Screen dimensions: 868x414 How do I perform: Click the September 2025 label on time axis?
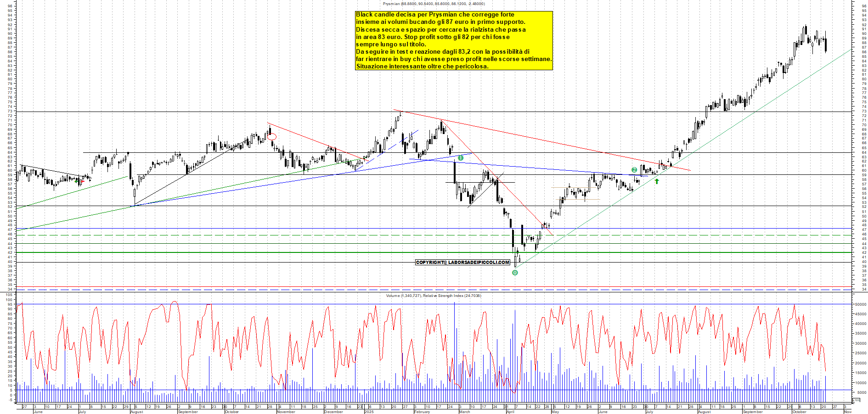752,412
